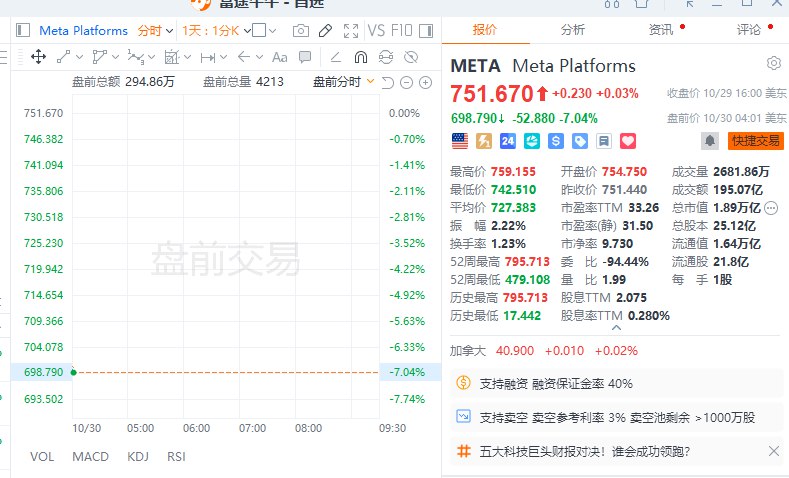Image resolution: width=789 pixels, height=478 pixels.
Task: Reset chart with the undo arrow
Action: [x=387, y=83]
